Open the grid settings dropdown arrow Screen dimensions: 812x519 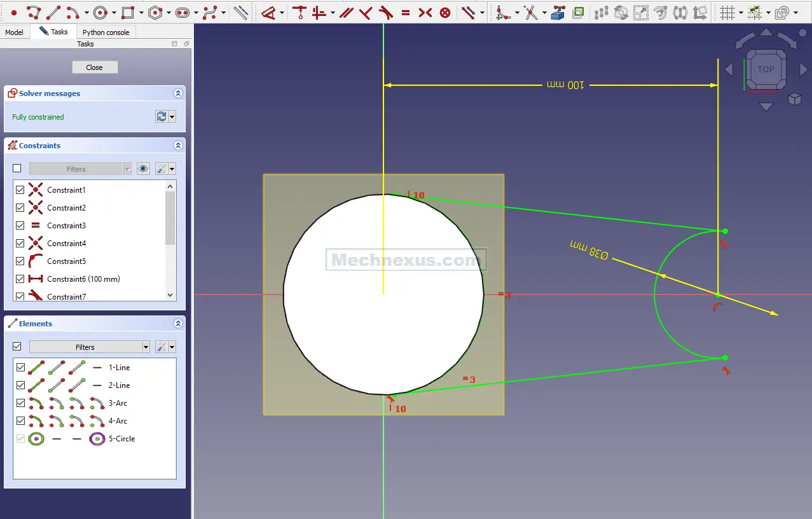[741, 13]
